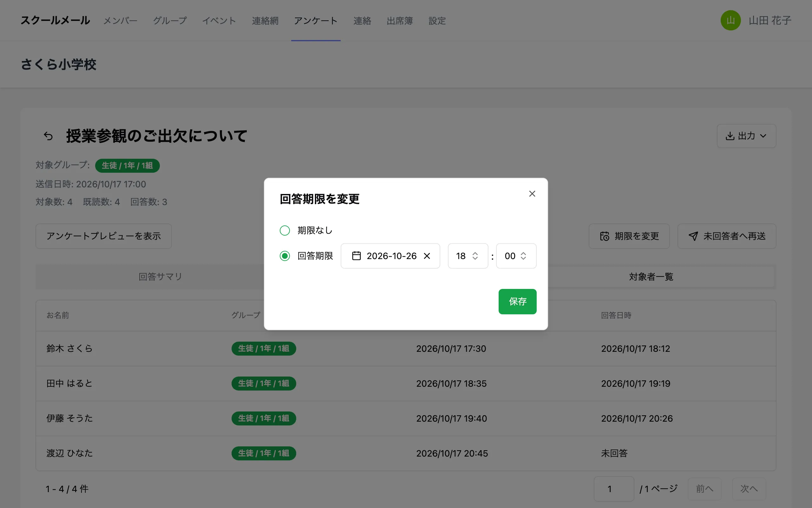Click read time 2026/10/17 20:45
Image resolution: width=812 pixels, height=508 pixels.
point(452,453)
